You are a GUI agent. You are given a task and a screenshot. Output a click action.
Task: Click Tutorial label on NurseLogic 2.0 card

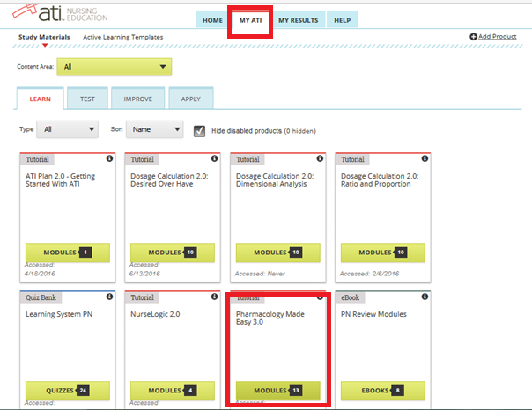pos(142,297)
